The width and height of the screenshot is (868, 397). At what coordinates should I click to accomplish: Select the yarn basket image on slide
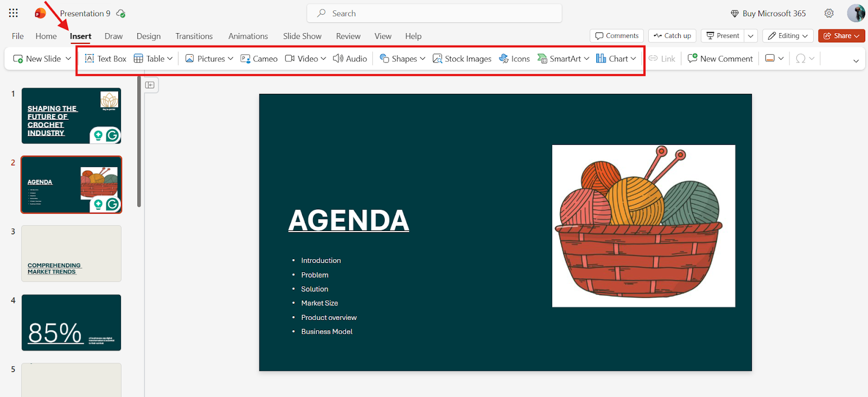tap(644, 226)
